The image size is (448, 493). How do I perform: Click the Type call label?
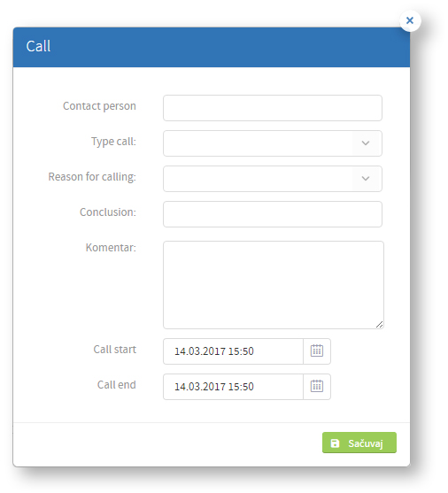(x=113, y=142)
